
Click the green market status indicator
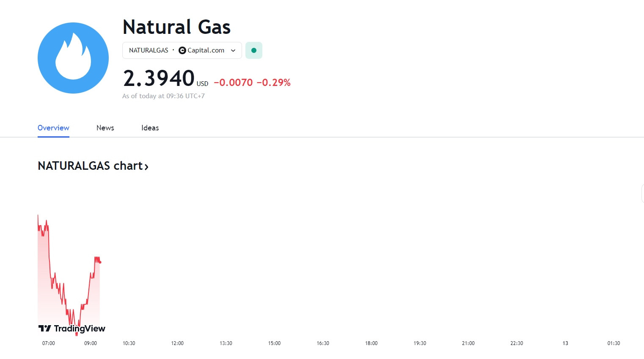click(254, 50)
